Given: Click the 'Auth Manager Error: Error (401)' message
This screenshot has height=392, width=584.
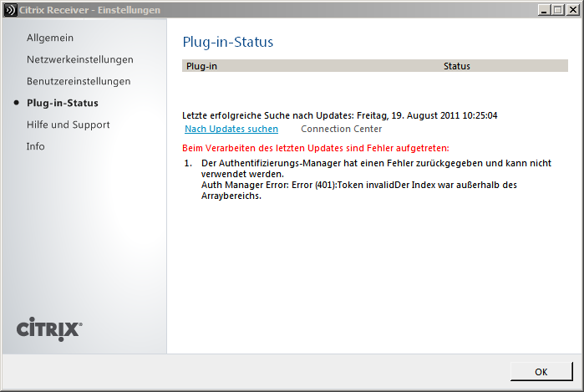Looking at the screenshot, I should [359, 190].
